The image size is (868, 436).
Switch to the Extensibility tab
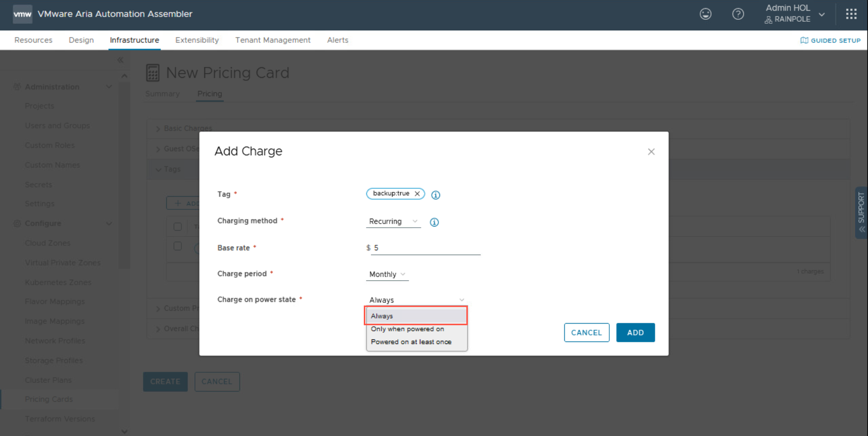197,40
